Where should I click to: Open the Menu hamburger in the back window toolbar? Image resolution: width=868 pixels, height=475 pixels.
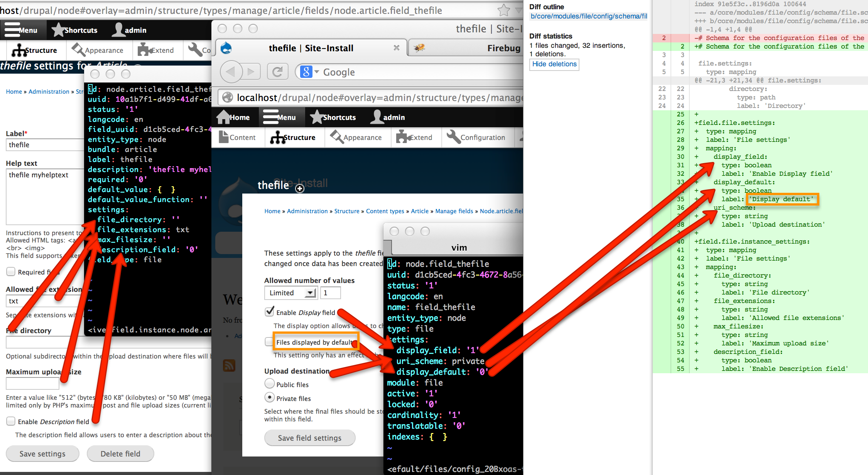(21, 30)
